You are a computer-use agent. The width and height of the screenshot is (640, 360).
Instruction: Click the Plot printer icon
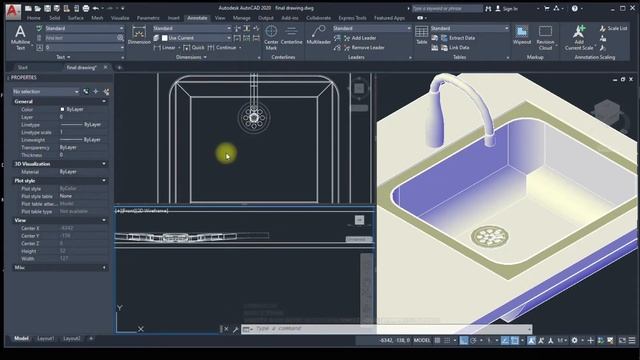[x=86, y=8]
